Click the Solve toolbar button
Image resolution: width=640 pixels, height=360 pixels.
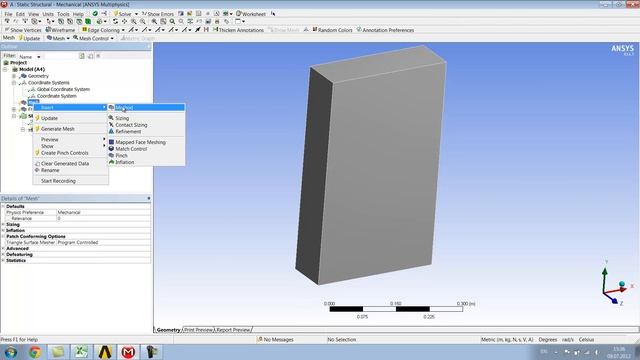(x=122, y=14)
